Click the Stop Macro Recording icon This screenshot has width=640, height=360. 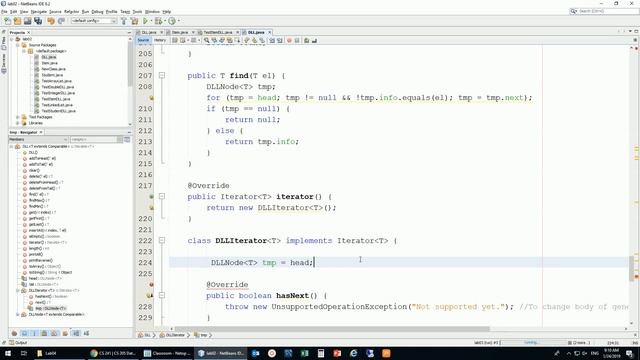tap(297, 40)
